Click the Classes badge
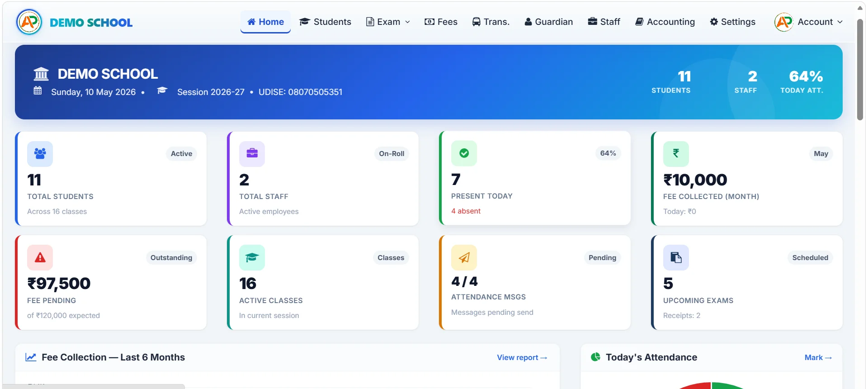This screenshot has height=389, width=868. (391, 258)
